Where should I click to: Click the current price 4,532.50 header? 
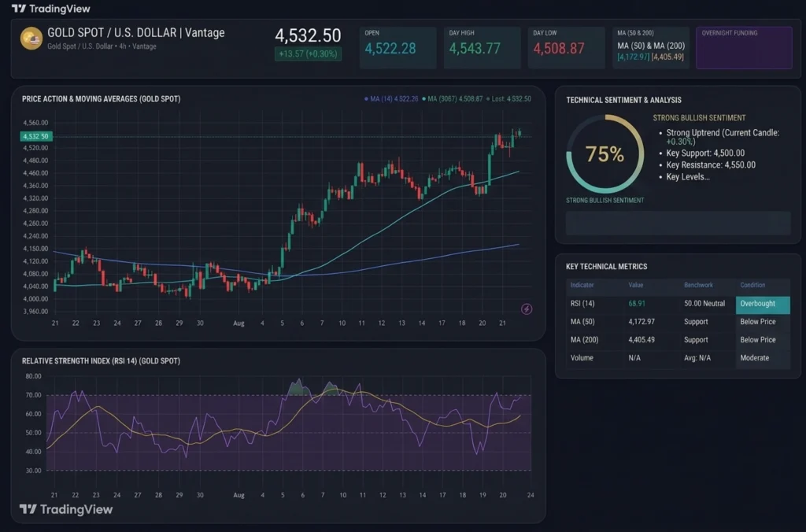308,35
